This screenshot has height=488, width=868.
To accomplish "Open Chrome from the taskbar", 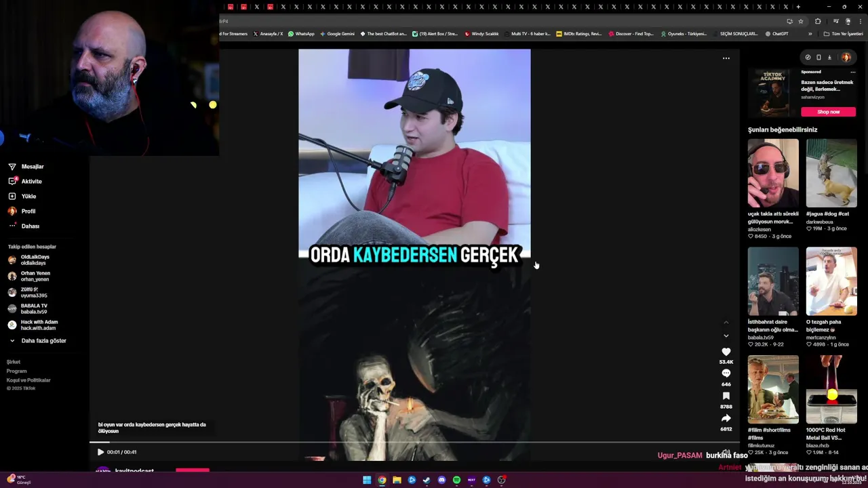I will pyautogui.click(x=382, y=480).
